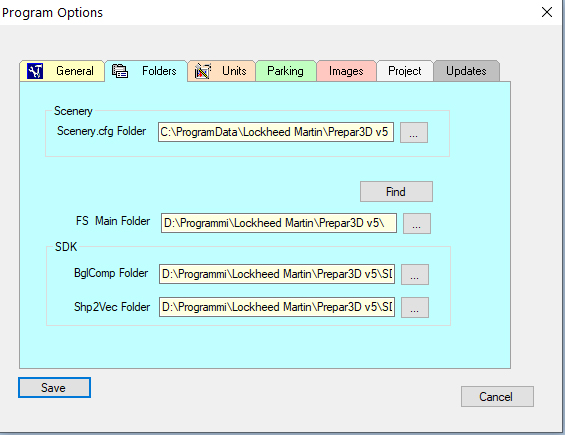Image resolution: width=565 pixels, height=435 pixels.
Task: Click the Units tab ruler icon
Action: click(x=203, y=71)
